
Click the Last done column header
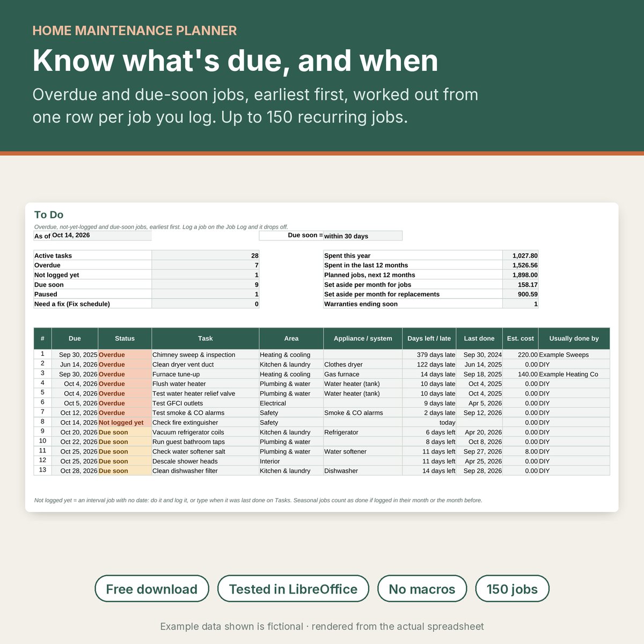click(x=479, y=339)
